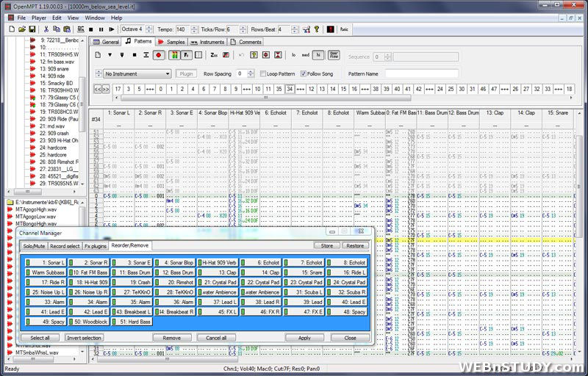
Task: Click the MIDI panic red exclamation icon
Action: [329, 29]
